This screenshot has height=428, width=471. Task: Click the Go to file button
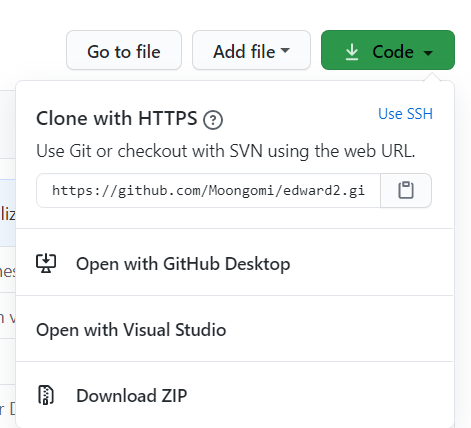click(x=124, y=50)
